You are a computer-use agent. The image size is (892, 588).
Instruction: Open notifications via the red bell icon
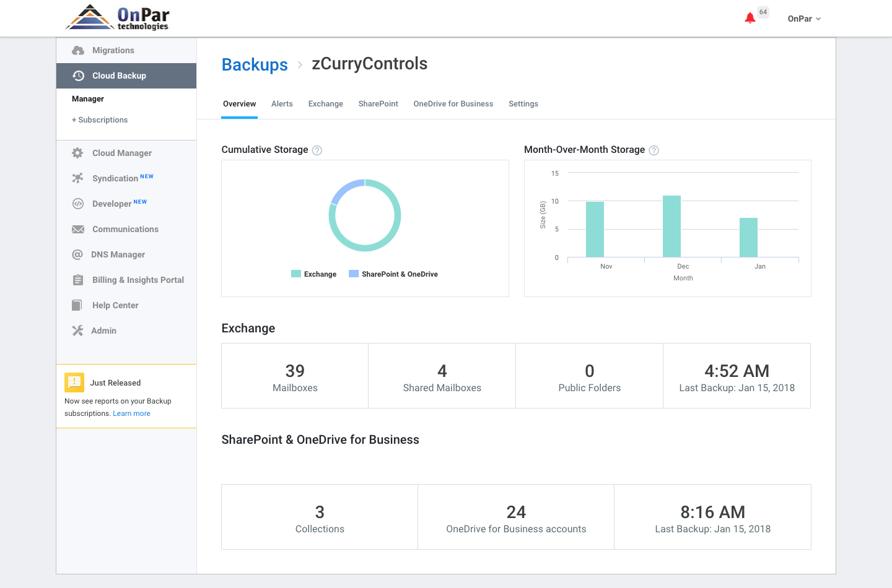click(750, 18)
